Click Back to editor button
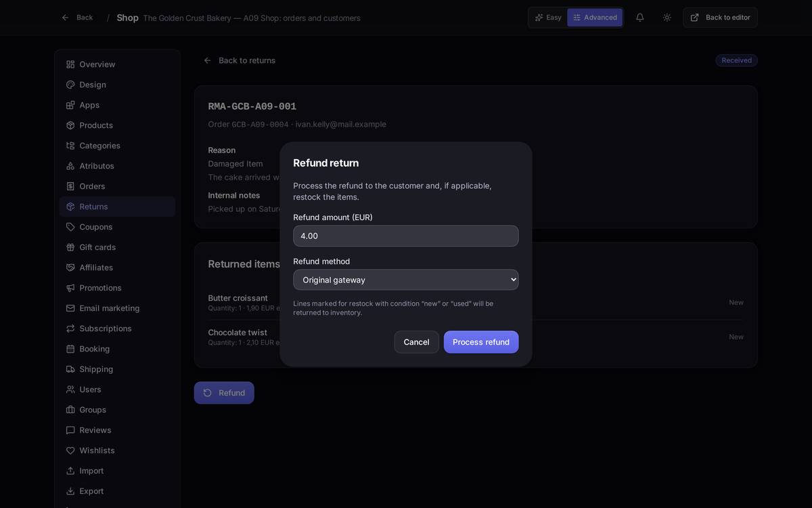The height and width of the screenshot is (508, 812). (x=720, y=18)
